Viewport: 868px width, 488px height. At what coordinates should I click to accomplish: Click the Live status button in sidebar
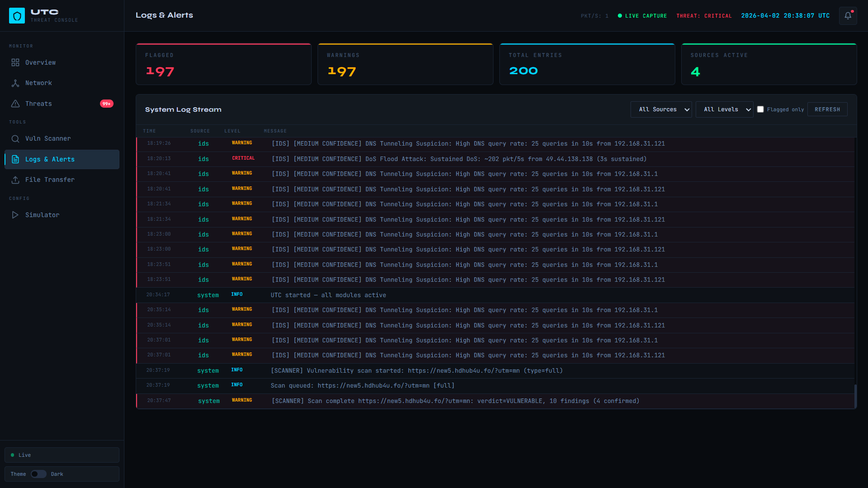coord(62,455)
